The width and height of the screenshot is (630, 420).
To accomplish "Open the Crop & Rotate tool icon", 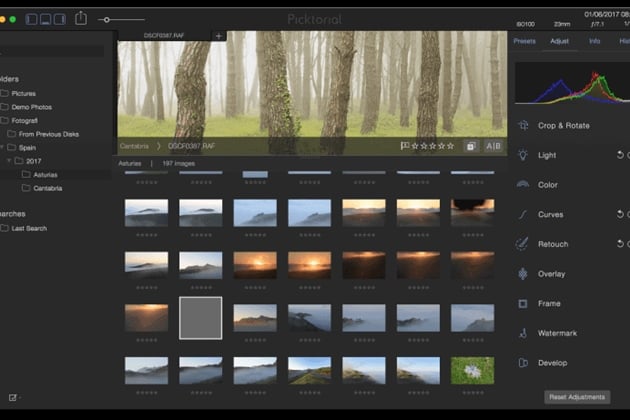I will point(523,125).
